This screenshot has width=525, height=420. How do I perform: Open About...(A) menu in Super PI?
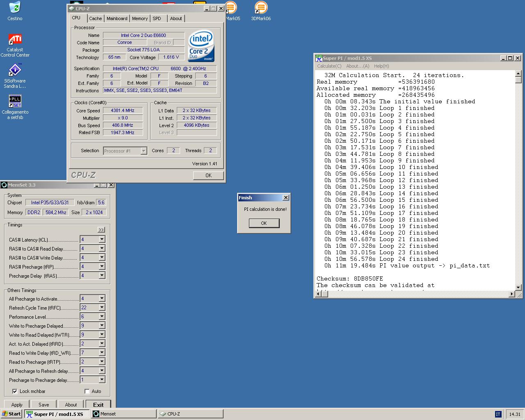[x=358, y=66]
